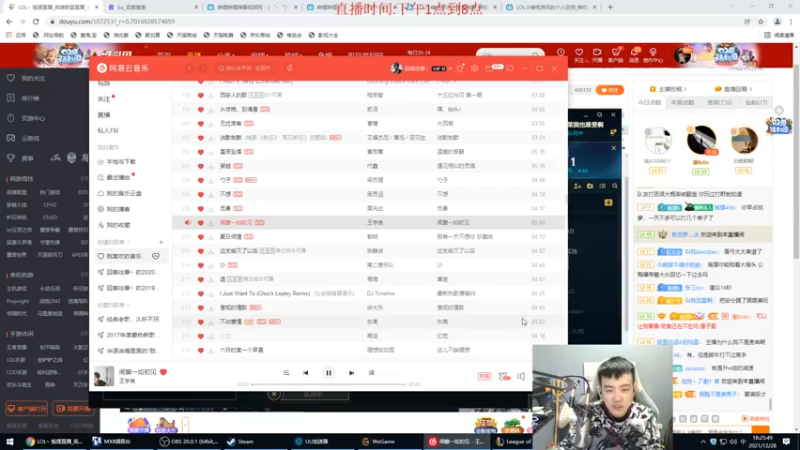Screen dimensions: 800x450
Task: Select the 本周贡献 tab
Action: point(682,103)
